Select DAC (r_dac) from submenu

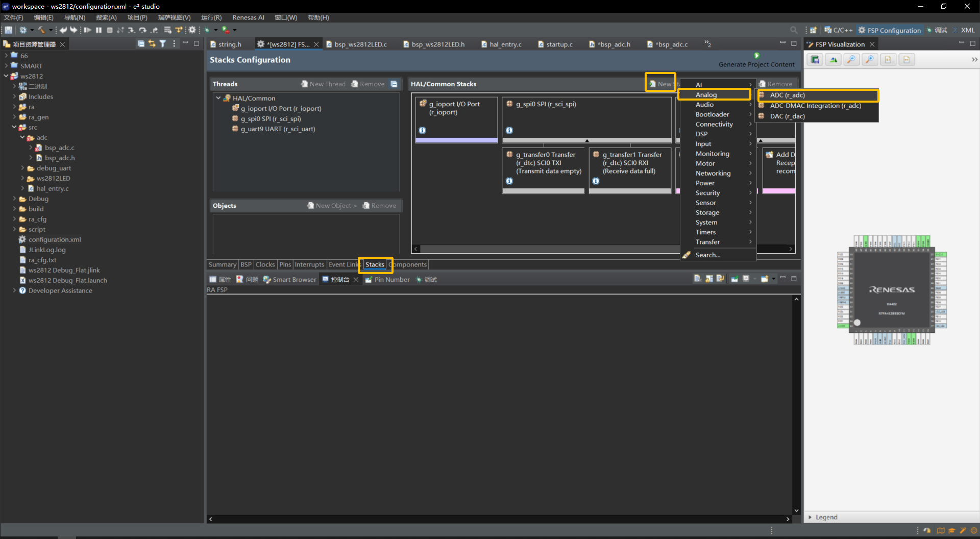pyautogui.click(x=818, y=116)
